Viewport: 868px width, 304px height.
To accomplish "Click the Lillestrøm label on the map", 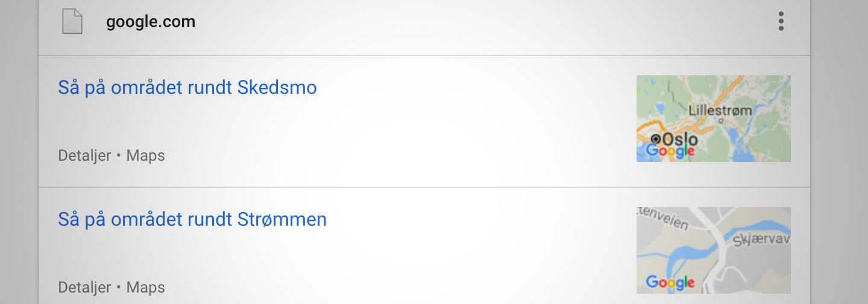I will 720,110.
